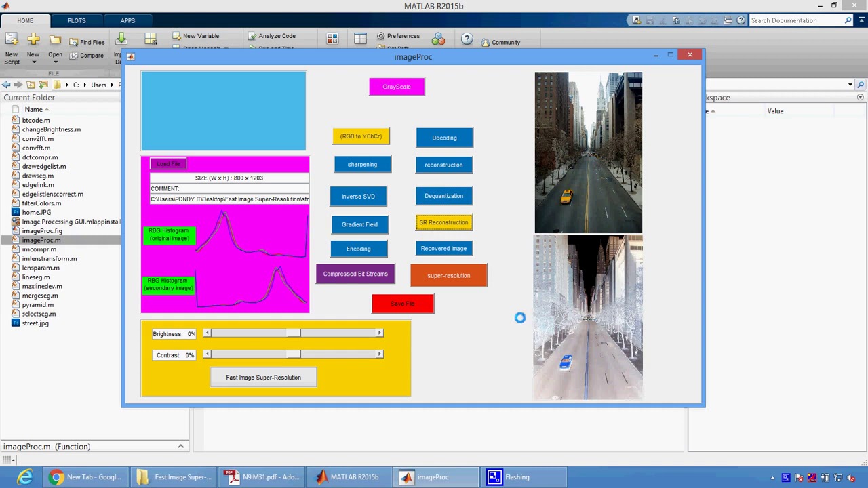Click the New Script icon
Image resolution: width=868 pixels, height=488 pixels.
tap(12, 39)
